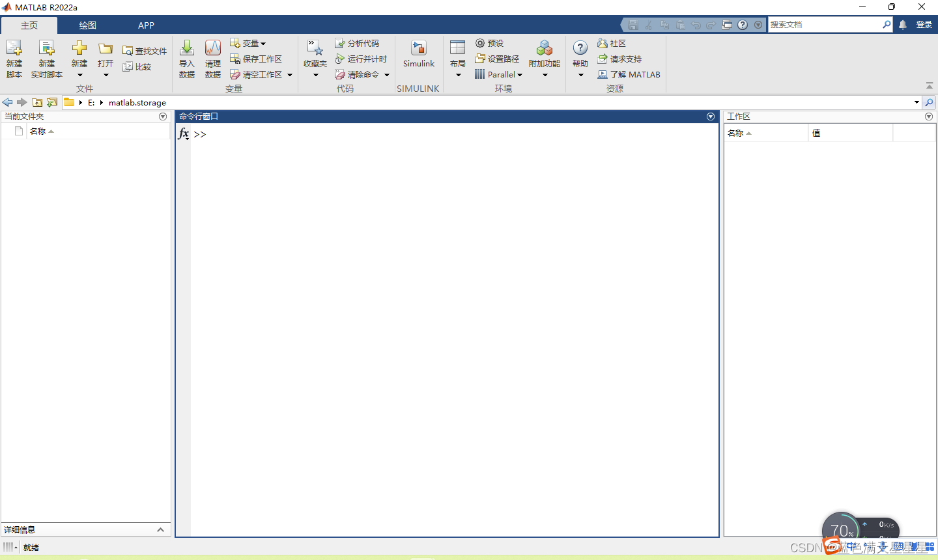938x560 pixels.
Task: Launch Simulink
Action: click(419, 55)
